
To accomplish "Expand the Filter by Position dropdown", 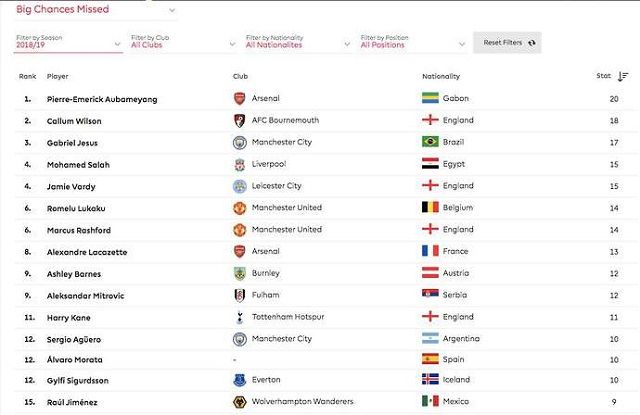I will pyautogui.click(x=413, y=42).
